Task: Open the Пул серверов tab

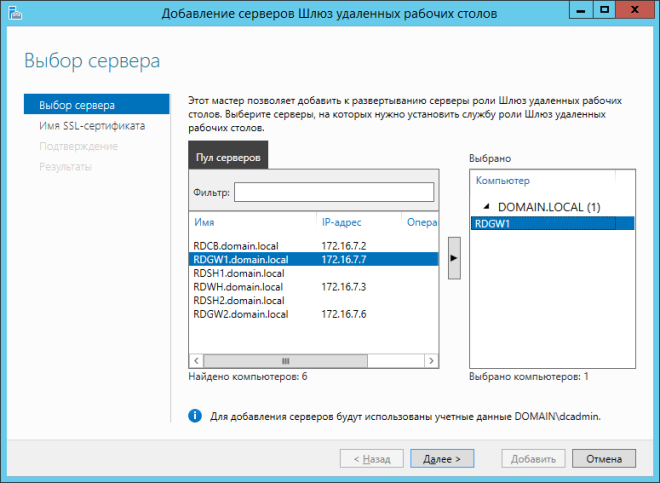Action: 227,158
